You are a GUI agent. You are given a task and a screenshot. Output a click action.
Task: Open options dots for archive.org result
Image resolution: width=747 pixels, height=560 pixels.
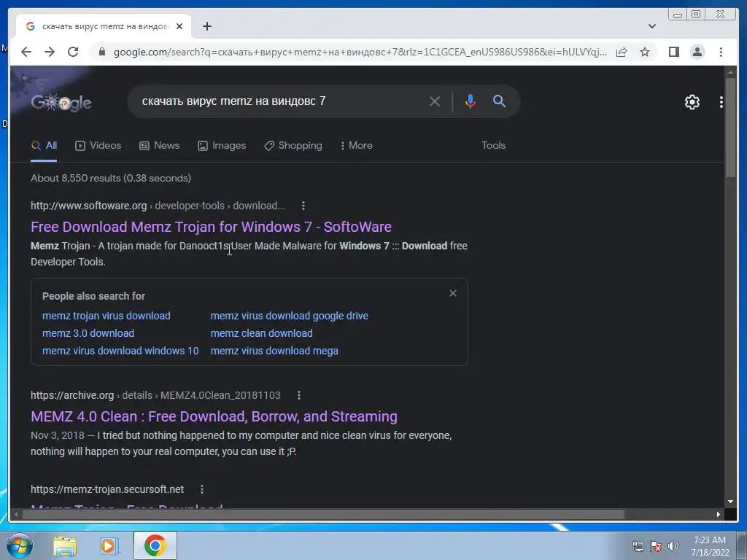click(298, 395)
